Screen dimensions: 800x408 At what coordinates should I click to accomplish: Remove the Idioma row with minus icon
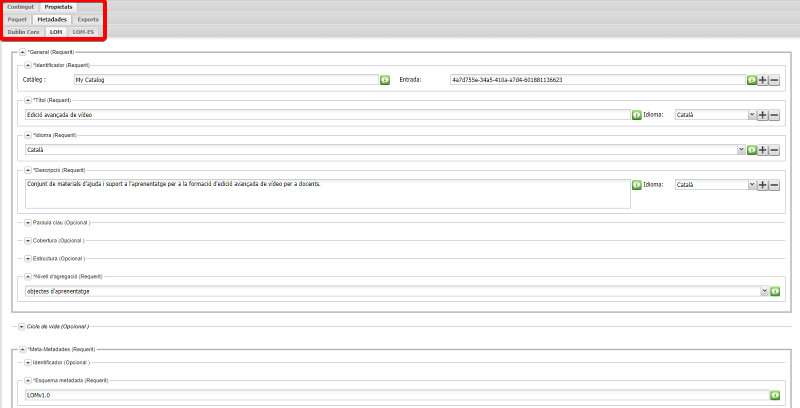774,150
